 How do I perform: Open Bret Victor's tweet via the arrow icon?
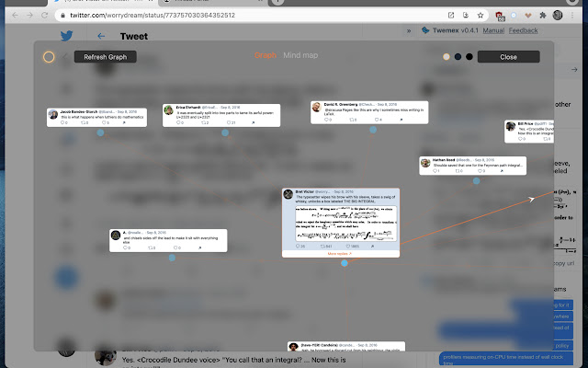pyautogui.click(x=372, y=247)
